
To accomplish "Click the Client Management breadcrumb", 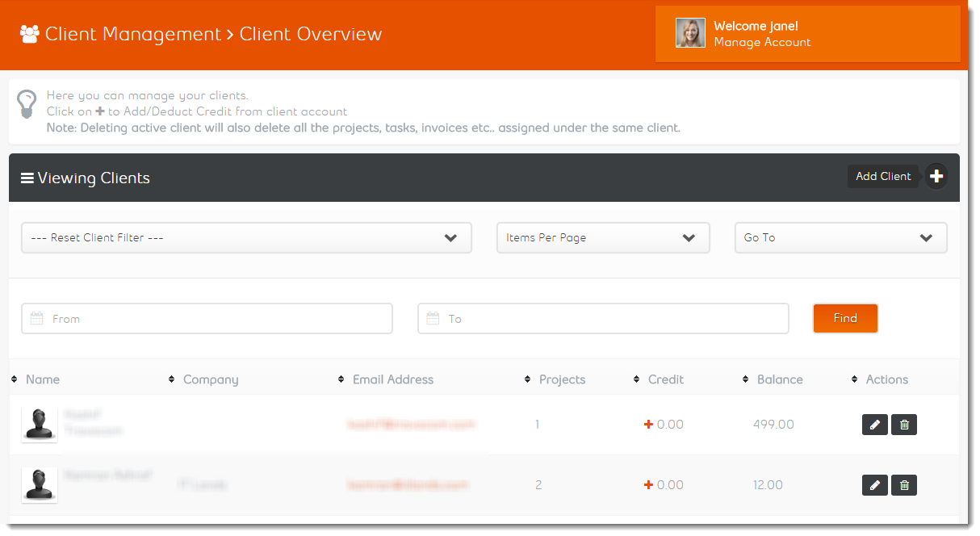I will (x=132, y=34).
